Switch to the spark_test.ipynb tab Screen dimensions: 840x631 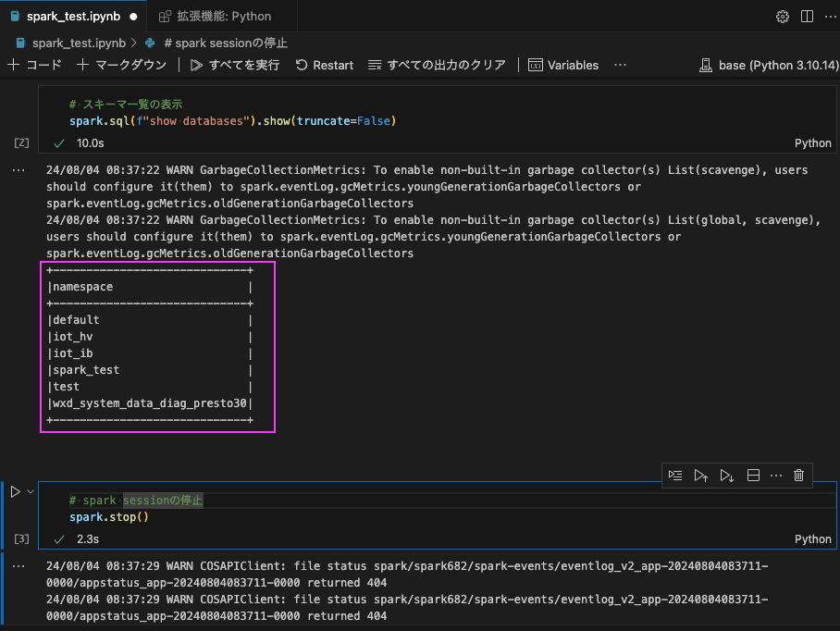73,17
